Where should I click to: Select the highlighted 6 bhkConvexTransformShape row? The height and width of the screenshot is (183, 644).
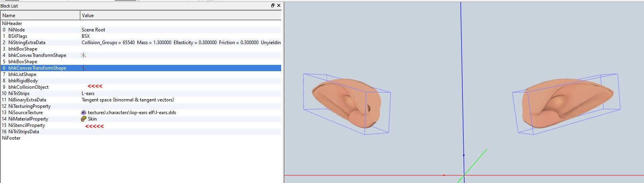click(x=141, y=68)
